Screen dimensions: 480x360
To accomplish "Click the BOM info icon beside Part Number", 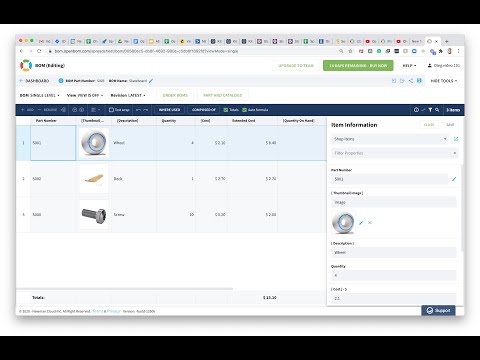I will click(61, 81).
